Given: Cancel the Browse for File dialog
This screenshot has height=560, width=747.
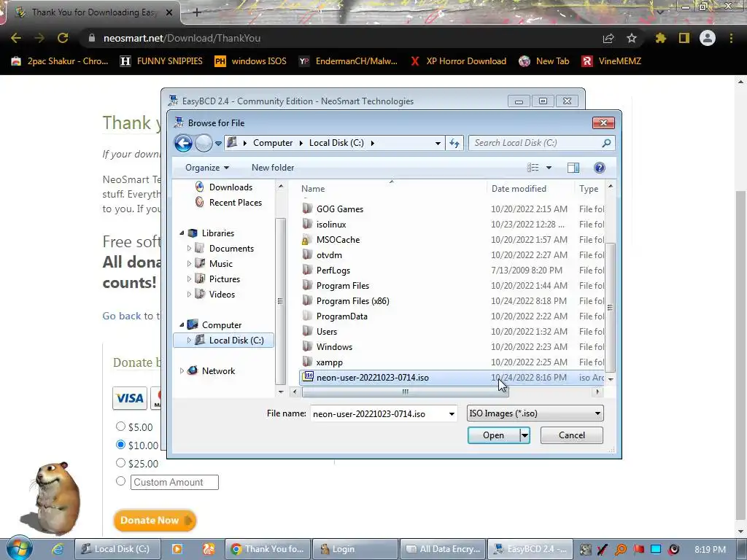Looking at the screenshot, I should [572, 435].
